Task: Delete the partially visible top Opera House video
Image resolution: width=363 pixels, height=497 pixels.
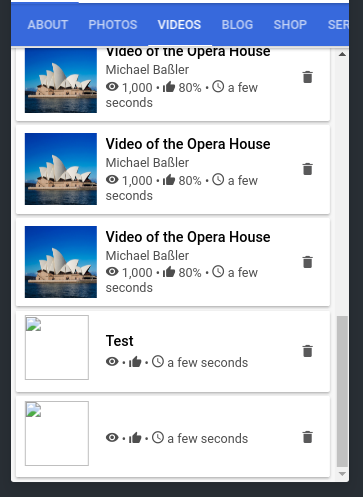Action: (x=308, y=77)
